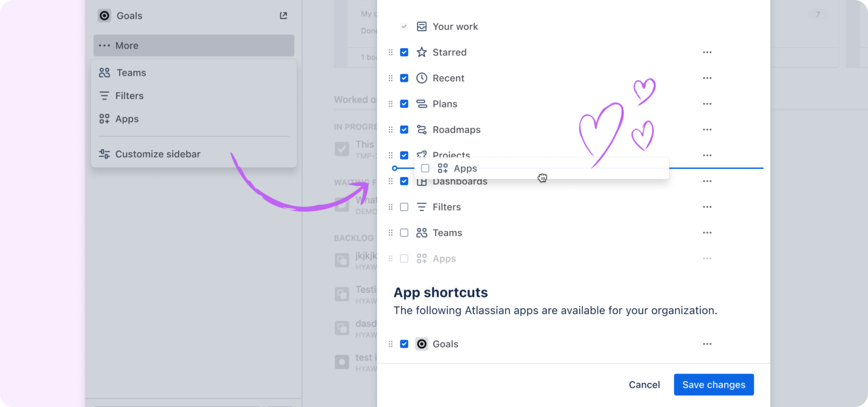Click the Starred star icon
This screenshot has width=868, height=407.
pos(422,52)
